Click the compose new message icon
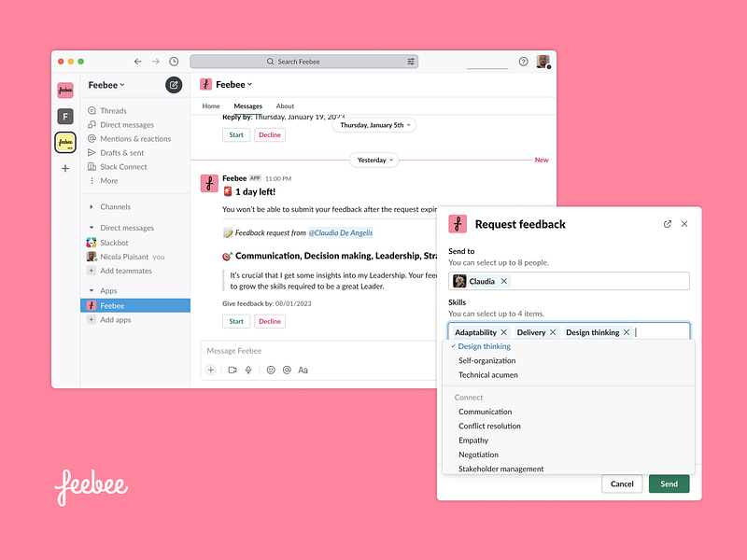 [x=174, y=85]
